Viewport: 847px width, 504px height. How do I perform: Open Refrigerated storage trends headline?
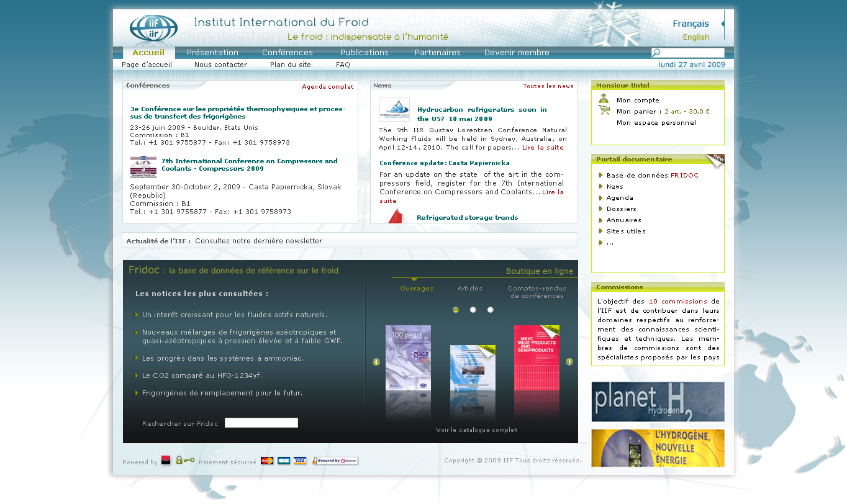point(467,218)
